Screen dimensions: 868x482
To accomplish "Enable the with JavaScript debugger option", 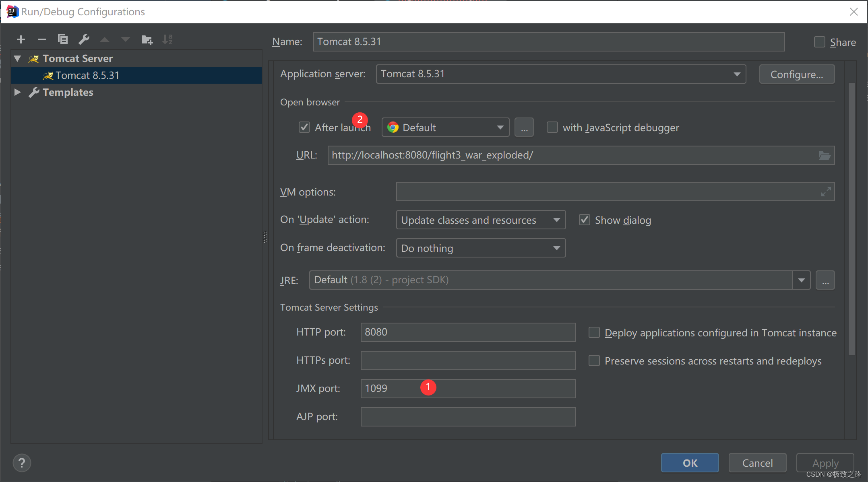I will [x=552, y=128].
